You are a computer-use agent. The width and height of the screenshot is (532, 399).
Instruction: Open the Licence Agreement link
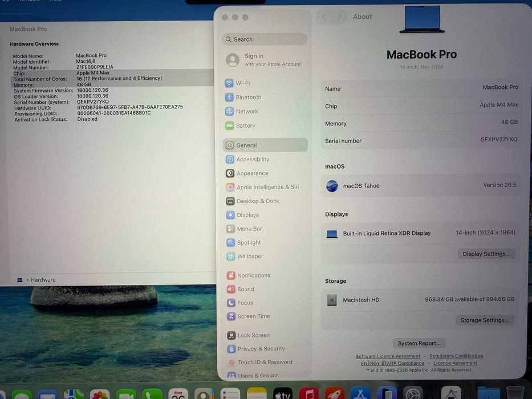[455, 363]
